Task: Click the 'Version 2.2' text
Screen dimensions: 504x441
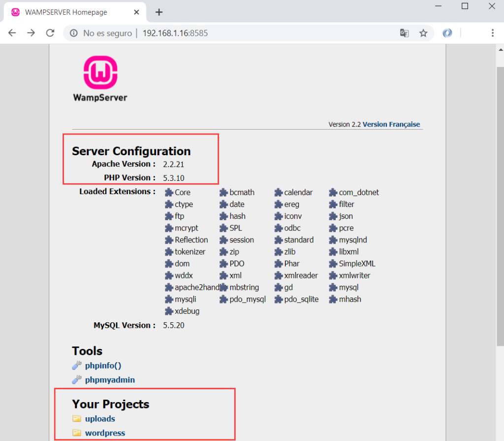Action: pos(345,125)
